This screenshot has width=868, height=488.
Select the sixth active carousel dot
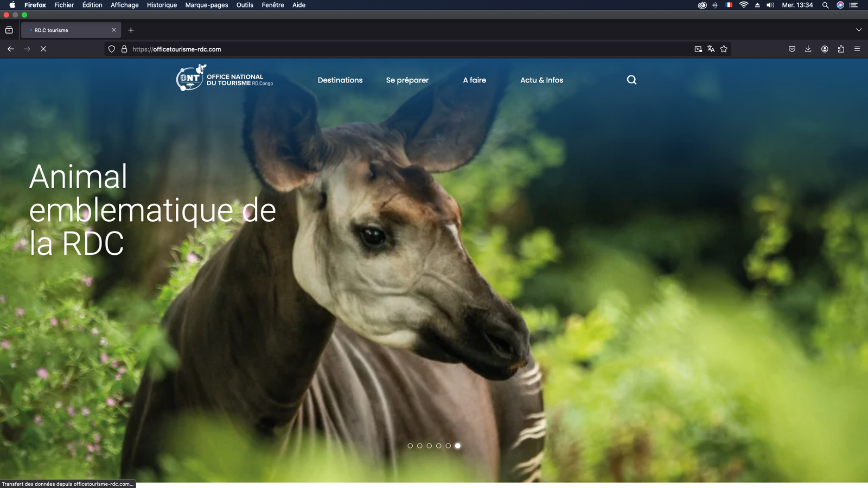tap(458, 446)
